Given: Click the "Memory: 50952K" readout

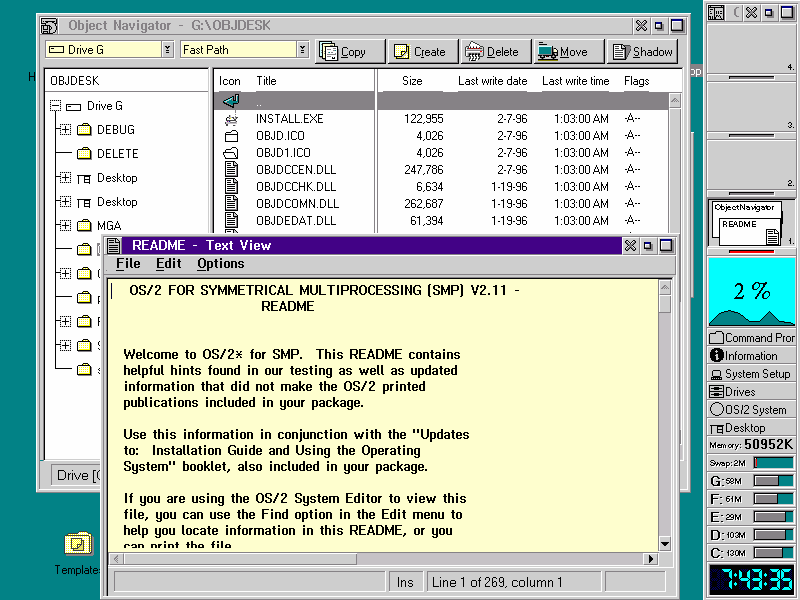Looking at the screenshot, I should point(751,445).
